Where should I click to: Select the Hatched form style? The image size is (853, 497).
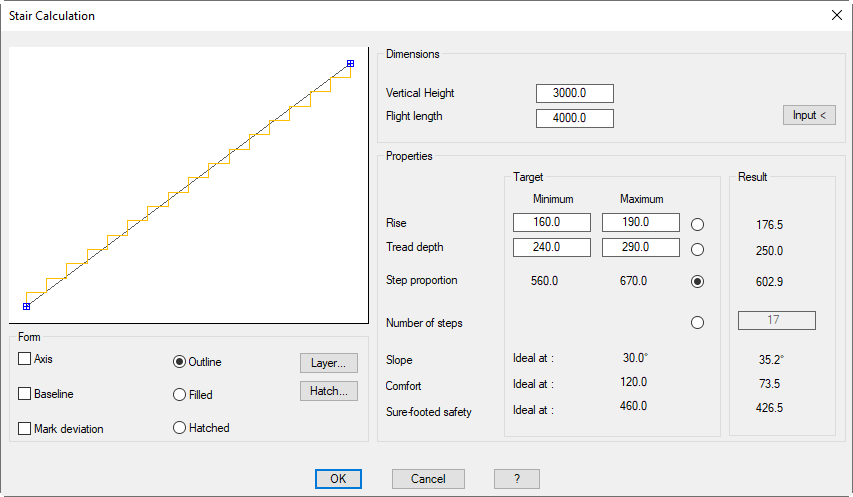(x=180, y=428)
